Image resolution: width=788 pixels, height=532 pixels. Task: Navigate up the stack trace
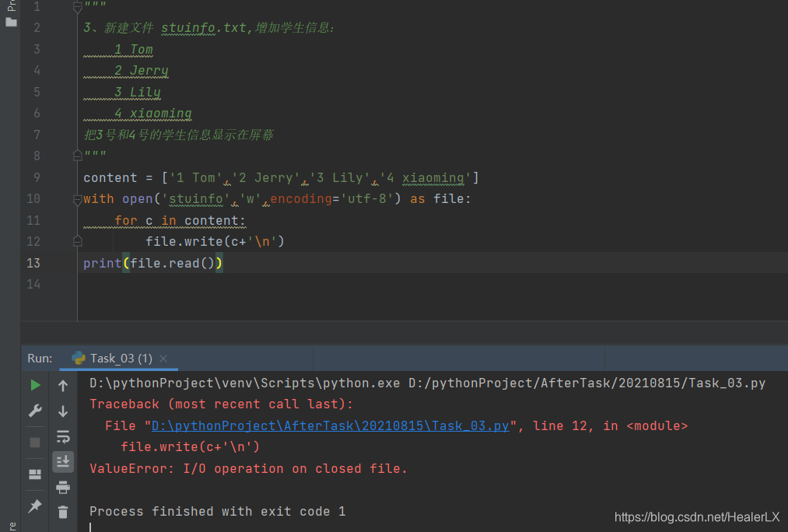(x=63, y=384)
